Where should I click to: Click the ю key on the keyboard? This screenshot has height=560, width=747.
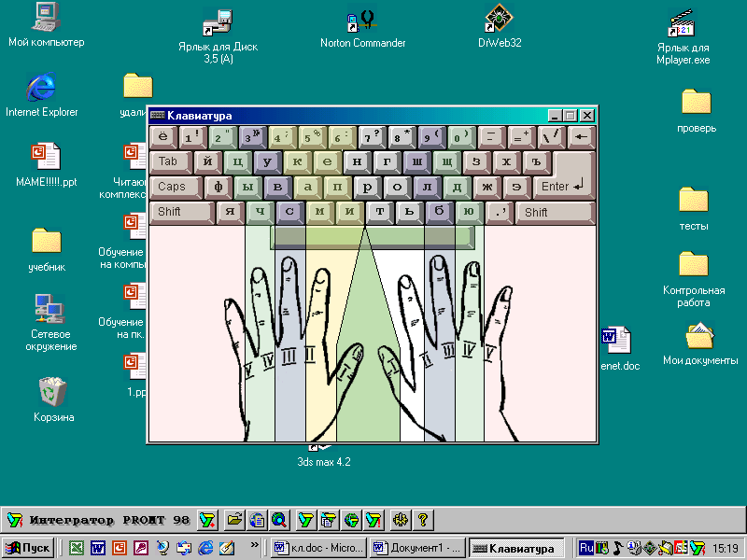coord(469,212)
